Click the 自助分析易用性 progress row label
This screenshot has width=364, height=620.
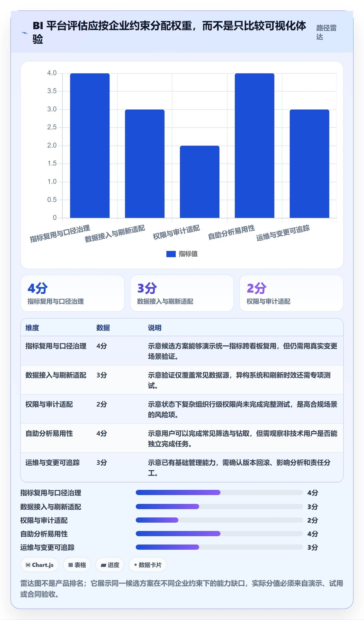coord(44,534)
